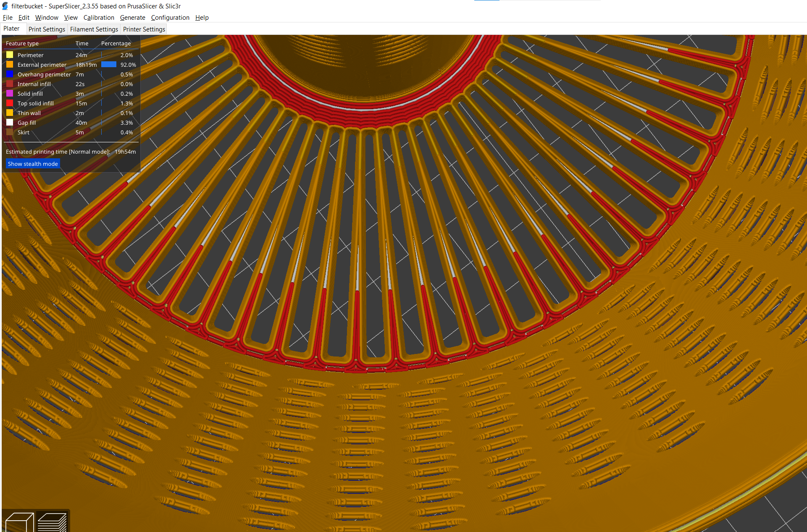807x532 pixels.
Task: Open the Edit menu
Action: click(24, 18)
